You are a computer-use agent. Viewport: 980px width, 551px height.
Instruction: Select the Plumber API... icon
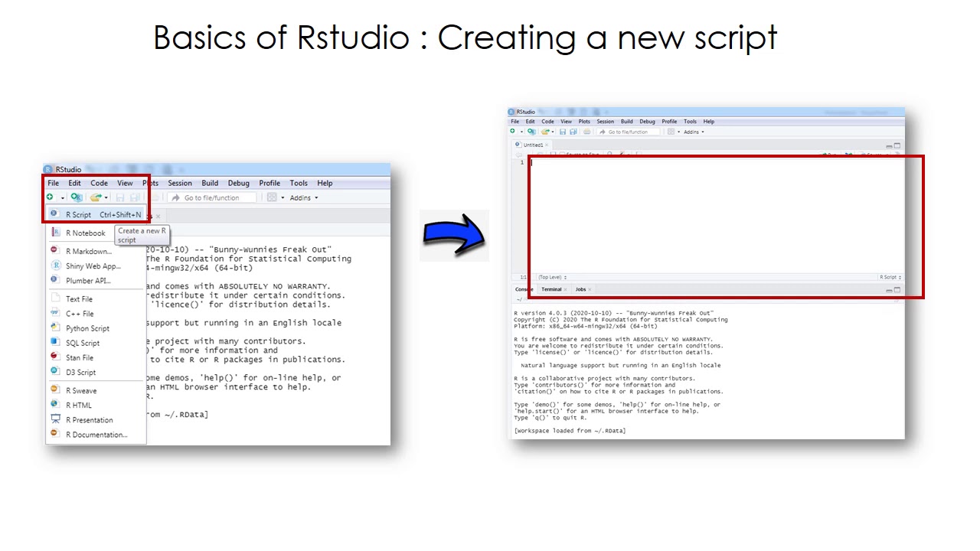(x=54, y=280)
